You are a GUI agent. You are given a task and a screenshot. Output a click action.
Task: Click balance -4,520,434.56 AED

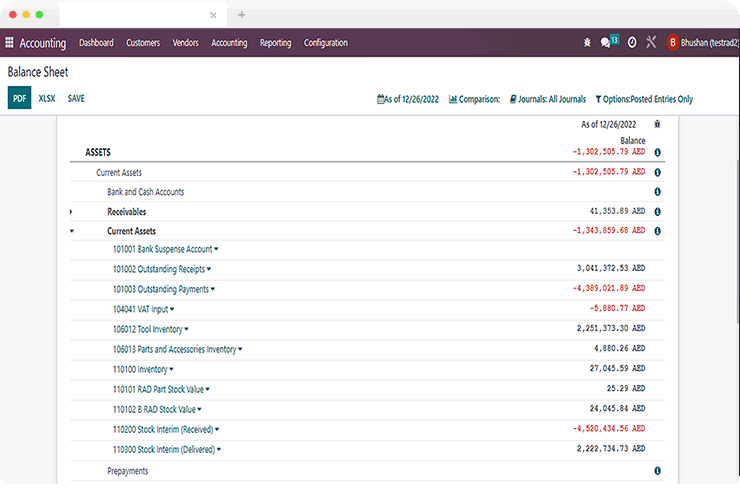tap(609, 429)
